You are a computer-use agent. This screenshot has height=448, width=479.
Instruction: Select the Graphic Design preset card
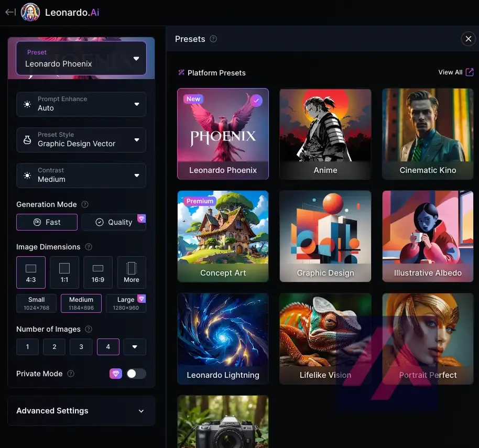325,236
